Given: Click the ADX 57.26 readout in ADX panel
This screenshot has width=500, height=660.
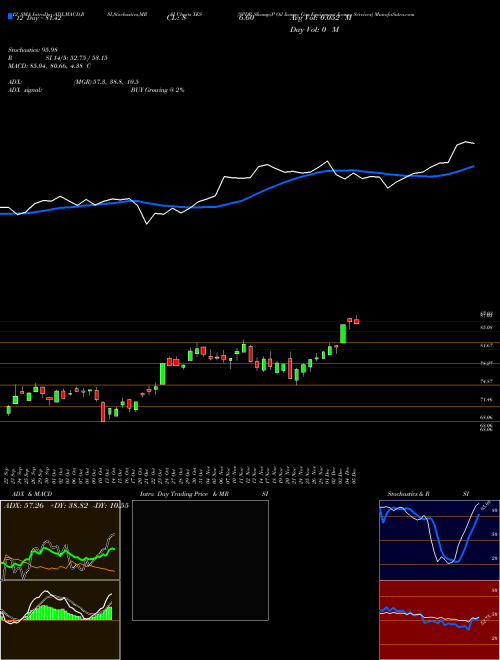Looking at the screenshot, I should [24, 506].
